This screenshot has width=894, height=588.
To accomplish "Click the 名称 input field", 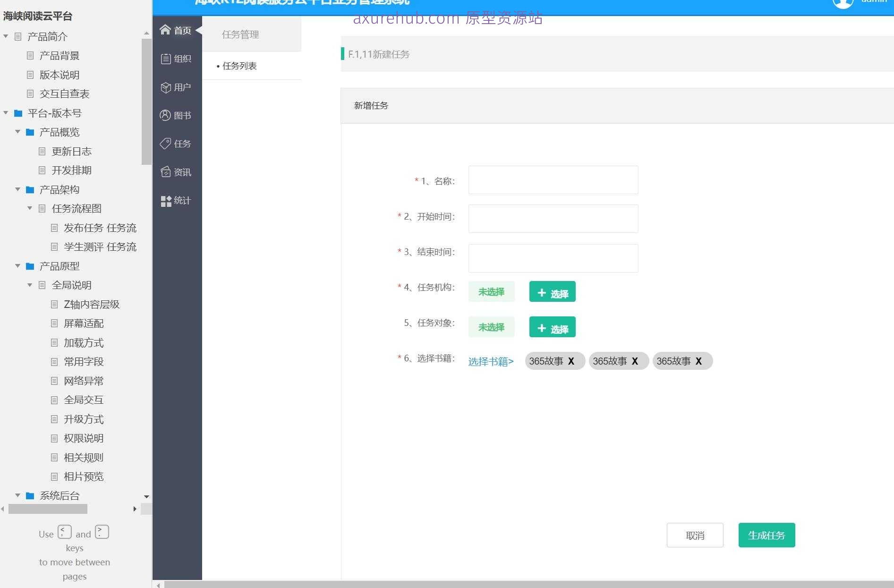I will point(553,180).
